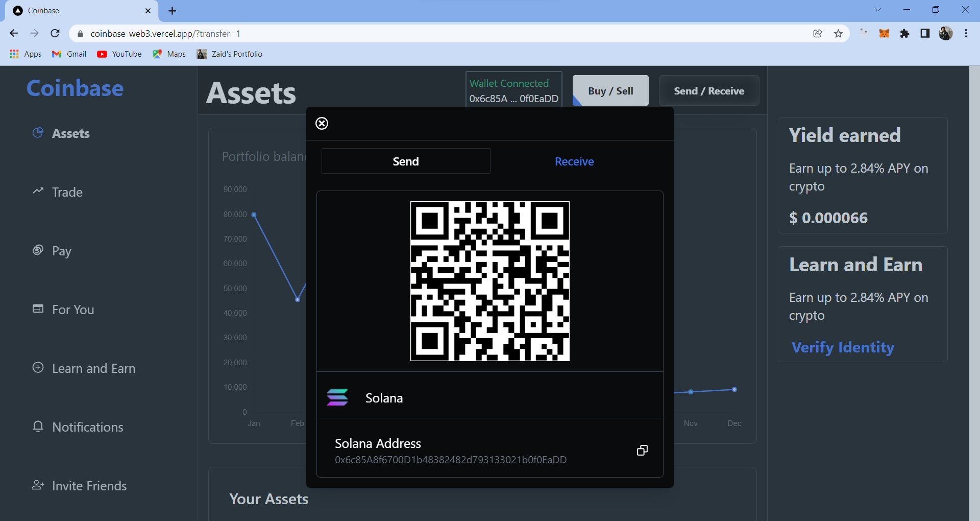Click the Your Assets heading
This screenshot has height=521, width=980.
click(x=269, y=499)
